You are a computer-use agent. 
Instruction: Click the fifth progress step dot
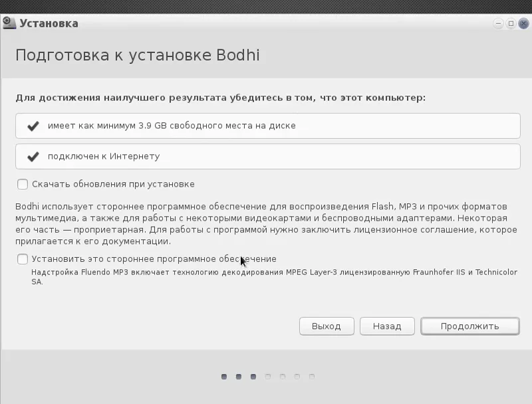283,377
